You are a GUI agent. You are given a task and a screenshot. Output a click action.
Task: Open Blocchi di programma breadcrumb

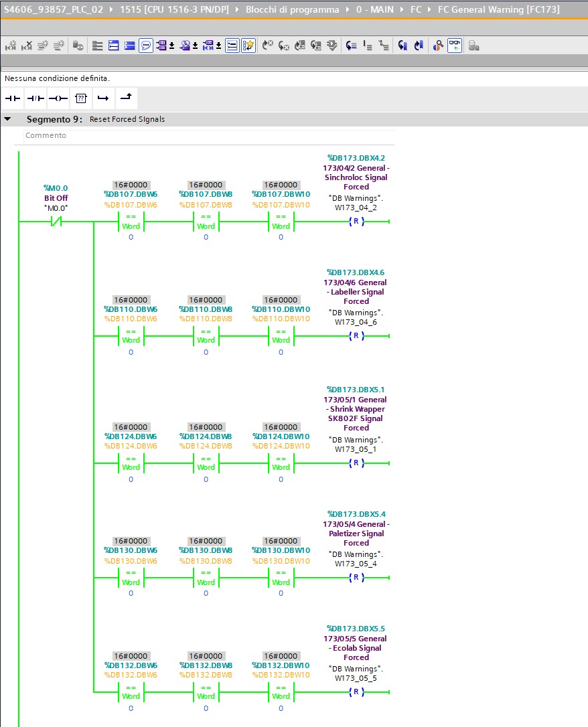point(292,9)
